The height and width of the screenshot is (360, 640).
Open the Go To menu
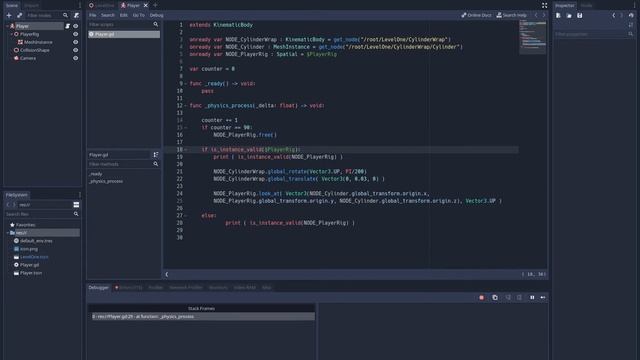coord(139,15)
